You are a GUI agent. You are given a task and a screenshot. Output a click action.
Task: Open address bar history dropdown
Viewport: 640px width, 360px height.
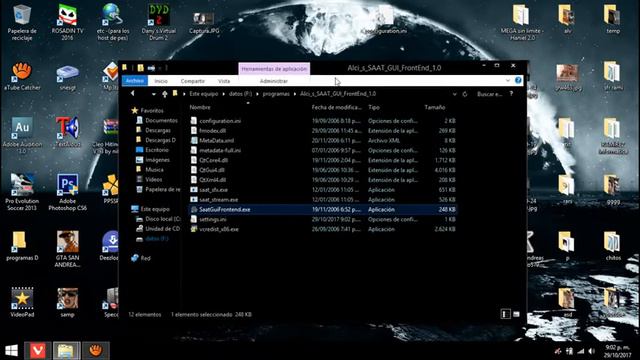click(454, 94)
